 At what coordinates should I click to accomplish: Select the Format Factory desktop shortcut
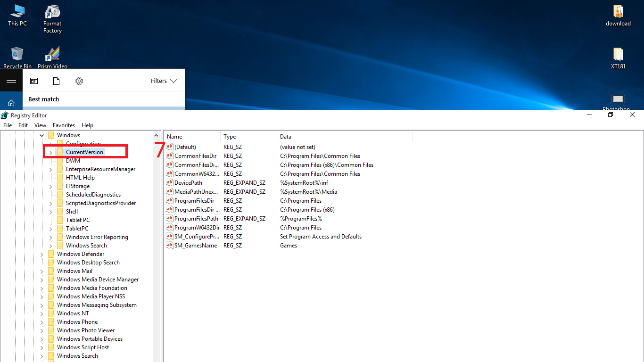52,19
